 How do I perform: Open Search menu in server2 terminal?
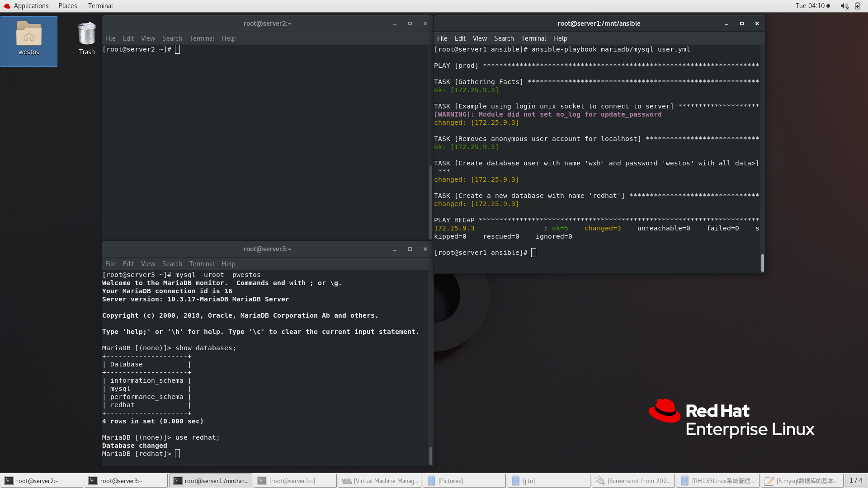172,38
